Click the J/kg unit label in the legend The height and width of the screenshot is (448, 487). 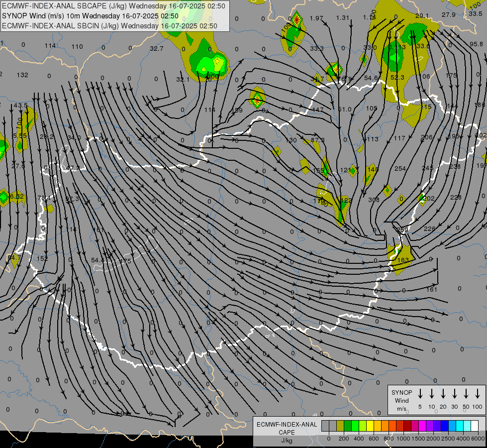coord(287,441)
